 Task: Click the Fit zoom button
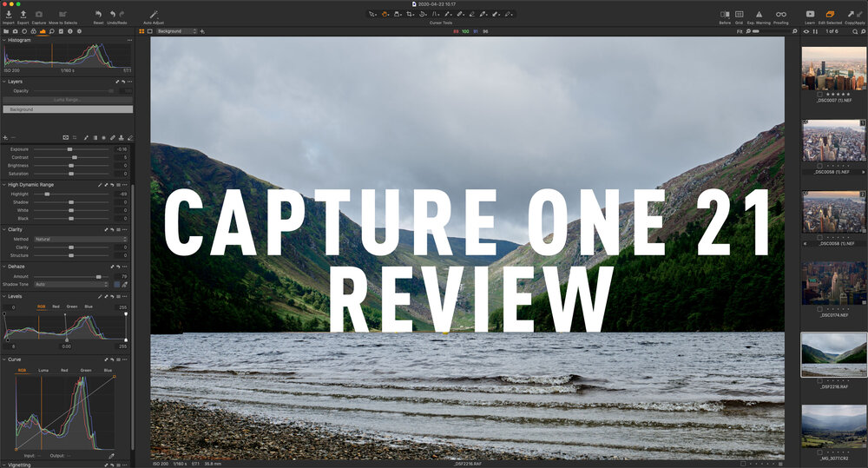tap(740, 31)
